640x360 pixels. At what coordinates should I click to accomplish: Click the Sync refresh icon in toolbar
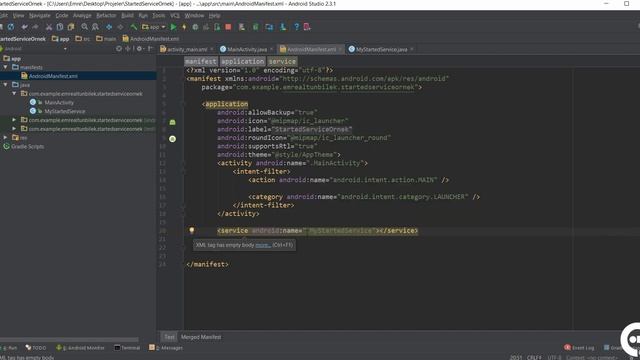[x=11, y=27]
